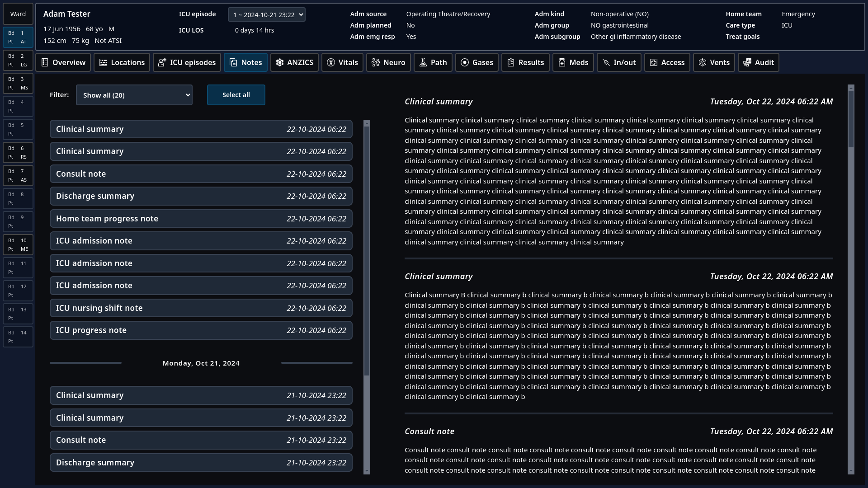Screen dimensions: 868x488
Task: Click the ANZICS icon
Action: [x=280, y=62]
